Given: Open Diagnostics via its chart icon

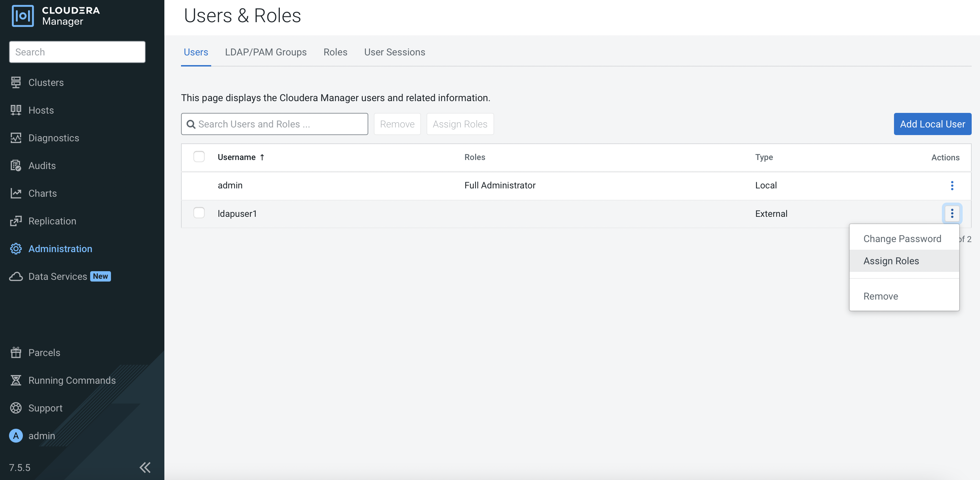Looking at the screenshot, I should [16, 138].
